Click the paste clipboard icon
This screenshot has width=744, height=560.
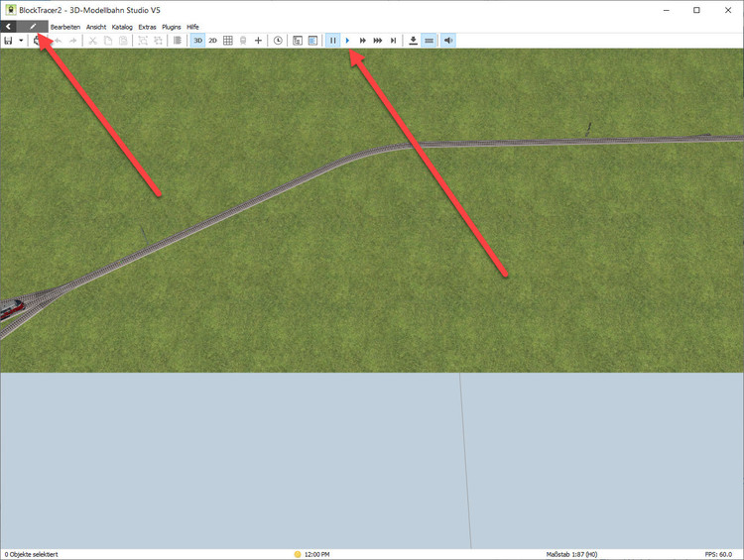[x=123, y=41]
